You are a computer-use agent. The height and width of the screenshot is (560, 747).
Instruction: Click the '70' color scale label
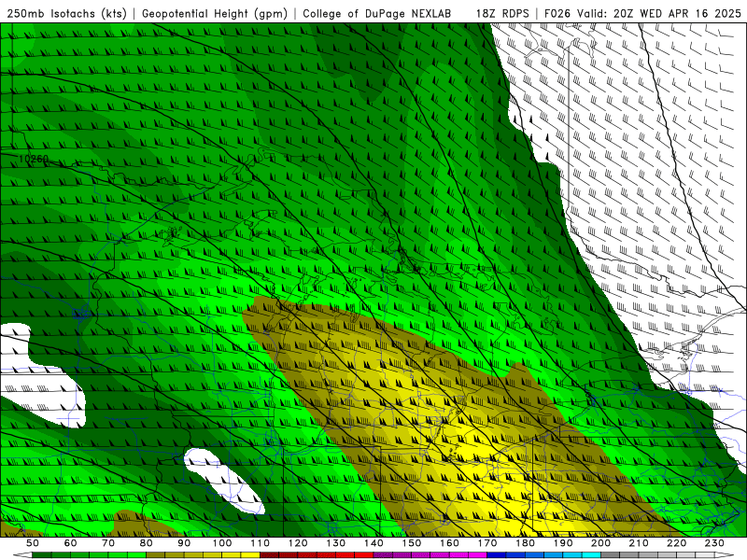coord(108,543)
